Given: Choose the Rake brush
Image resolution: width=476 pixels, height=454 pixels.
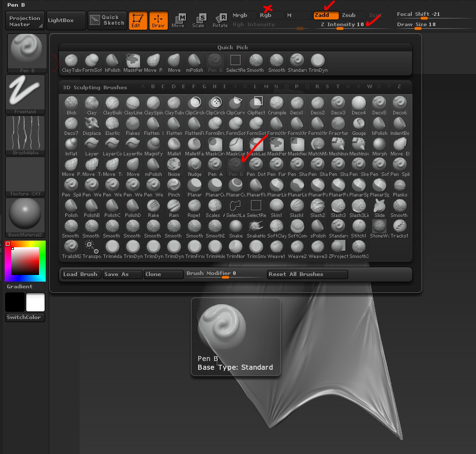Looking at the screenshot, I should [154, 209].
